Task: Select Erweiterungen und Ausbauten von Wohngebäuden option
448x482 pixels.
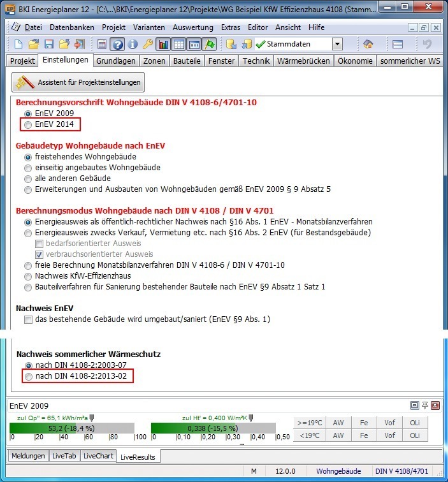Action: point(28,190)
